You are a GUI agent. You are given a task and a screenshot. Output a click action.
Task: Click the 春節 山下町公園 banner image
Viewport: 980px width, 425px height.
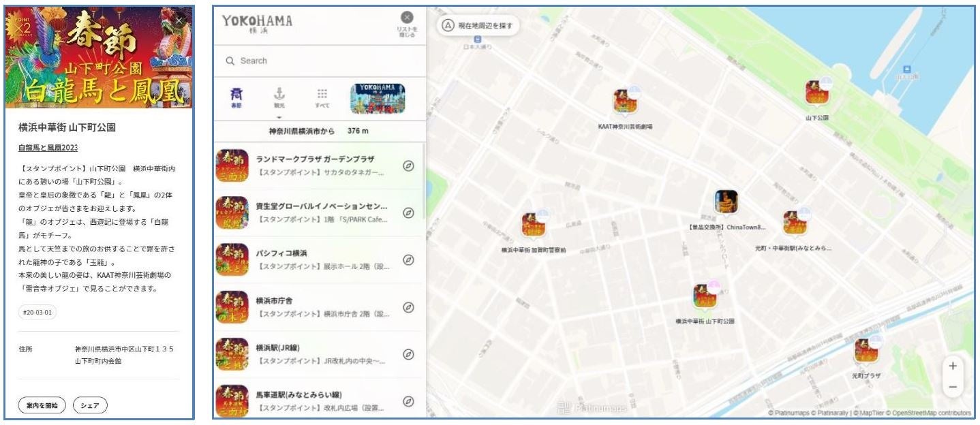click(99, 58)
